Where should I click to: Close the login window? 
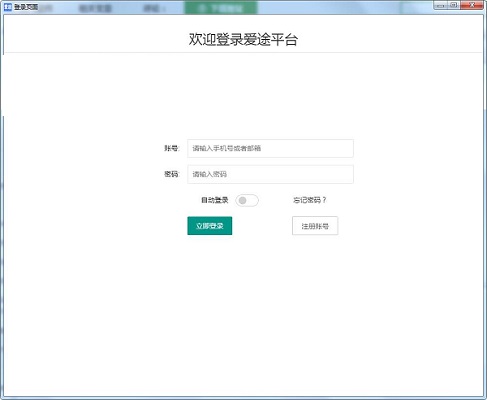[x=472, y=5]
